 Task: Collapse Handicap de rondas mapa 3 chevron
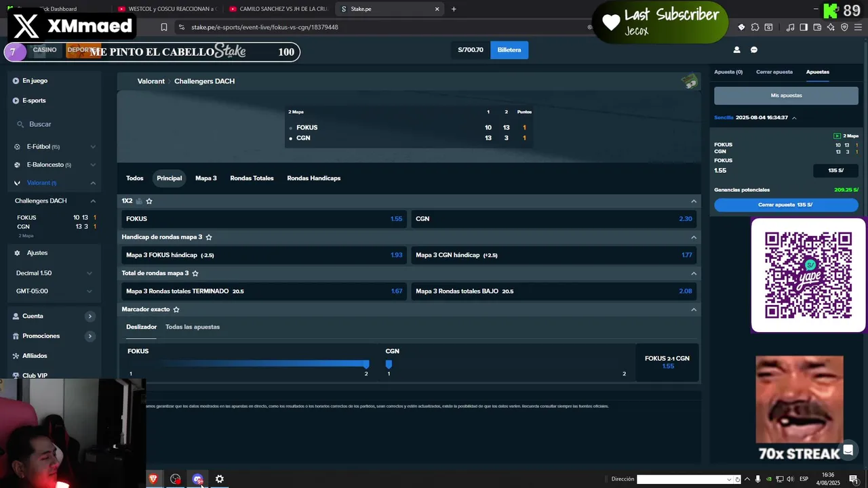pos(694,237)
